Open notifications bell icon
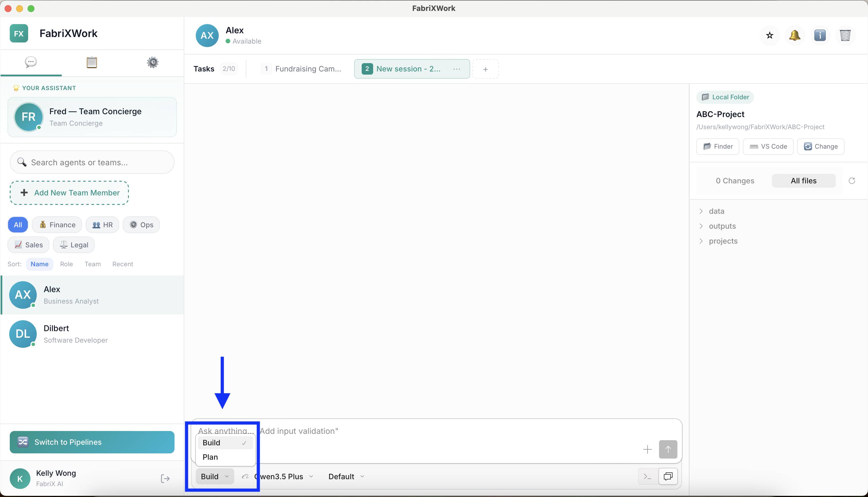Image resolution: width=868 pixels, height=497 pixels. point(795,36)
